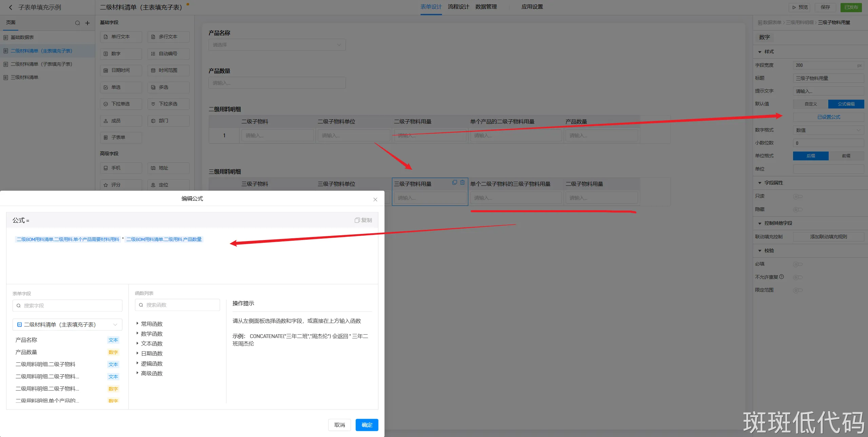Viewport: 868px width, 437px height.
Task: Expand the 数学函数 function group
Action: tap(151, 334)
